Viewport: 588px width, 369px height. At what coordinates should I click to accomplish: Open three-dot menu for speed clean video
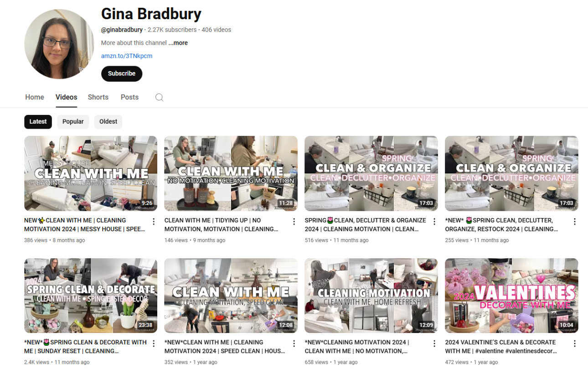pyautogui.click(x=294, y=343)
